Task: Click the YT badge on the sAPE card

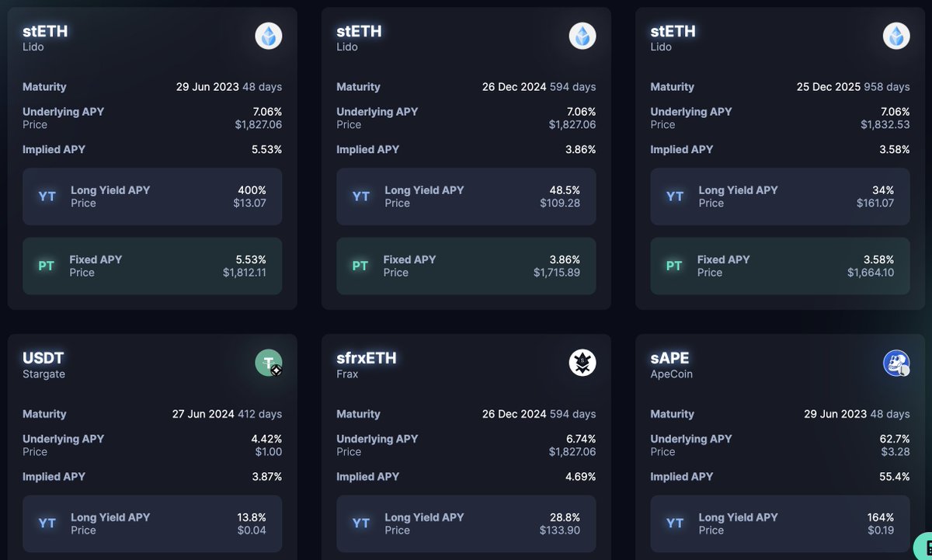Action: pyautogui.click(x=674, y=523)
